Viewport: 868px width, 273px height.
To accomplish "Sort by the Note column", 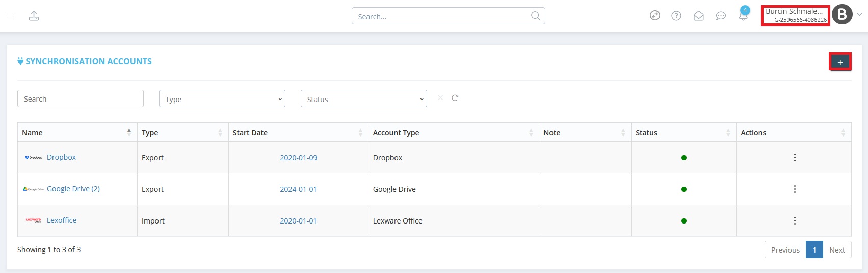I will [x=585, y=132].
